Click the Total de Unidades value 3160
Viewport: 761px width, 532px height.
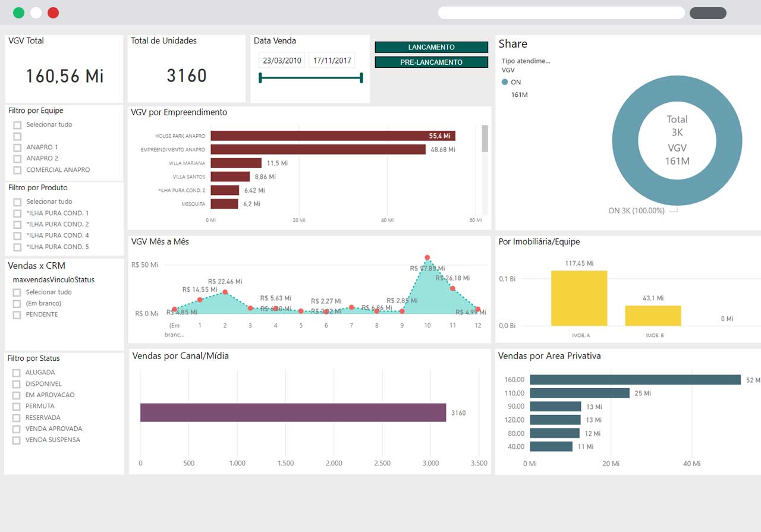187,75
